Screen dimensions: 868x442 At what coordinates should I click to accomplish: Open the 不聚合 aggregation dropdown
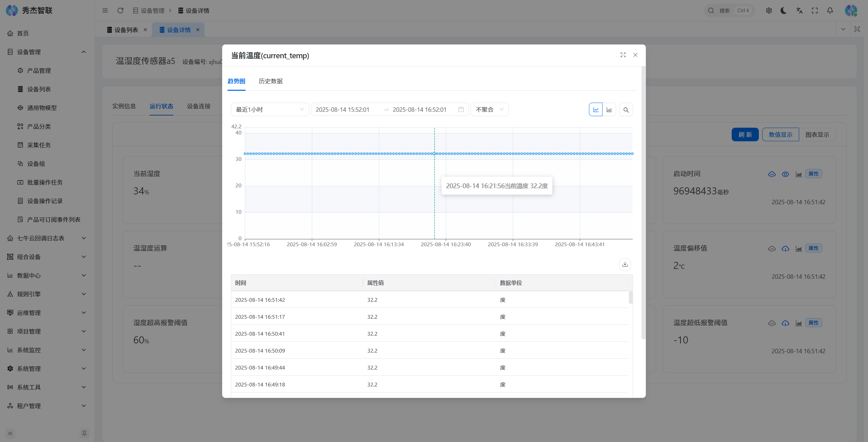coord(489,109)
